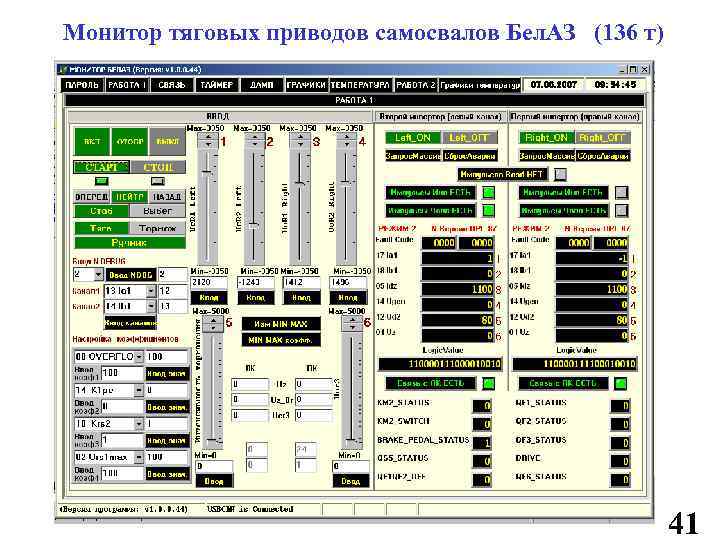The image size is (720, 540).
Task: Open the РАБОТА 2 tab
Action: tap(416, 85)
